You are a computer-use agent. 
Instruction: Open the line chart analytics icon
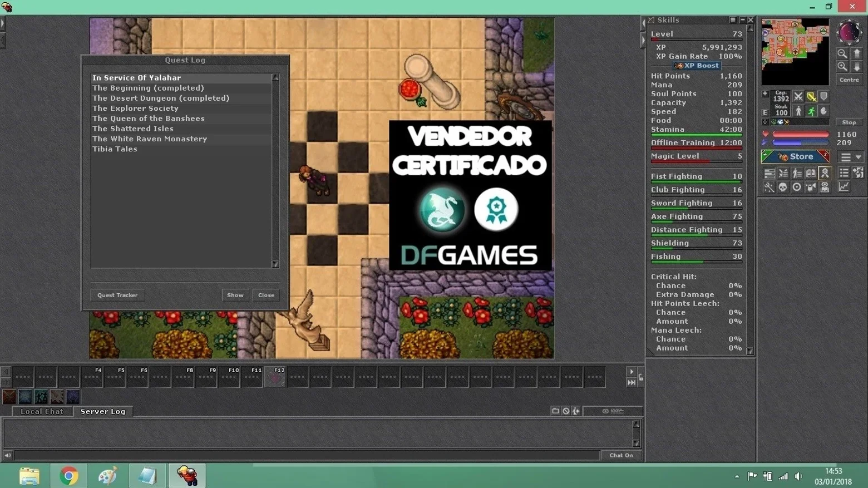pyautogui.click(x=844, y=187)
